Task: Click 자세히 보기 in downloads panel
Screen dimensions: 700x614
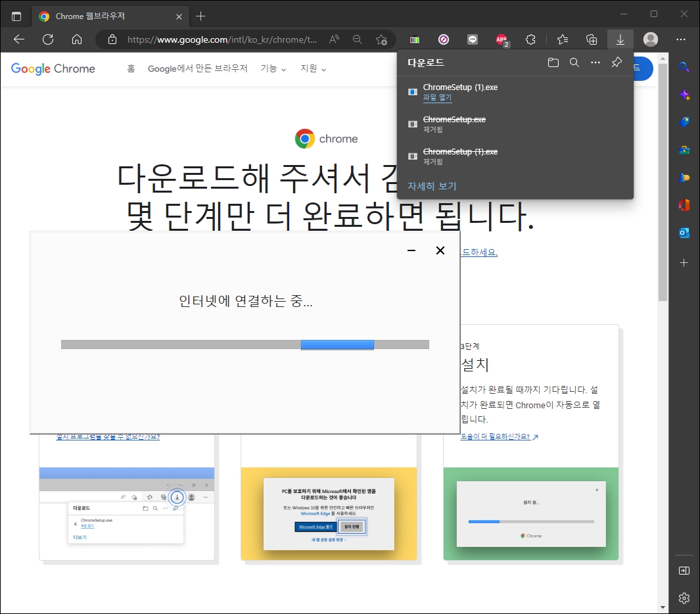Action: click(x=432, y=186)
